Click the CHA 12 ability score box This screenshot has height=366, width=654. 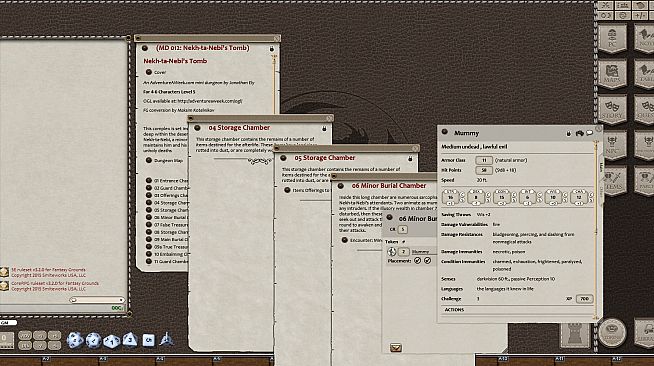point(579,197)
